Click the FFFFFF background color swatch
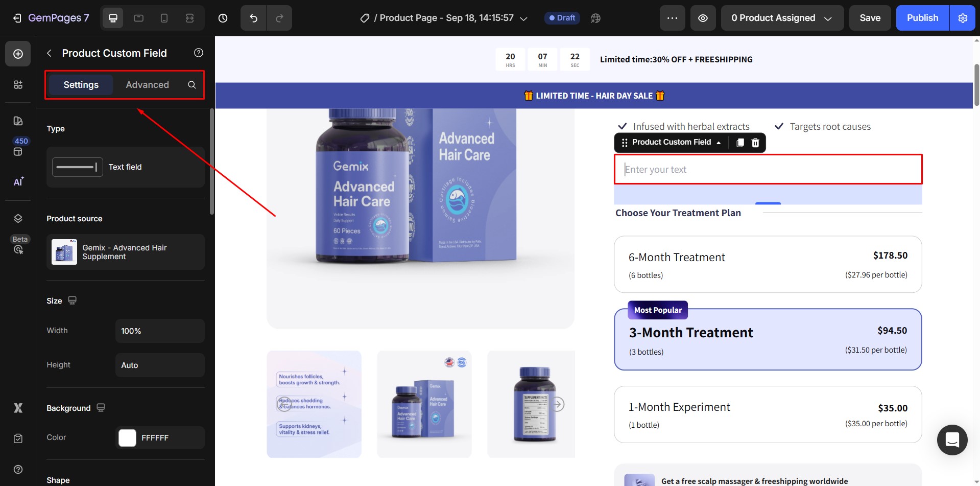This screenshot has width=980, height=486. coord(127,437)
